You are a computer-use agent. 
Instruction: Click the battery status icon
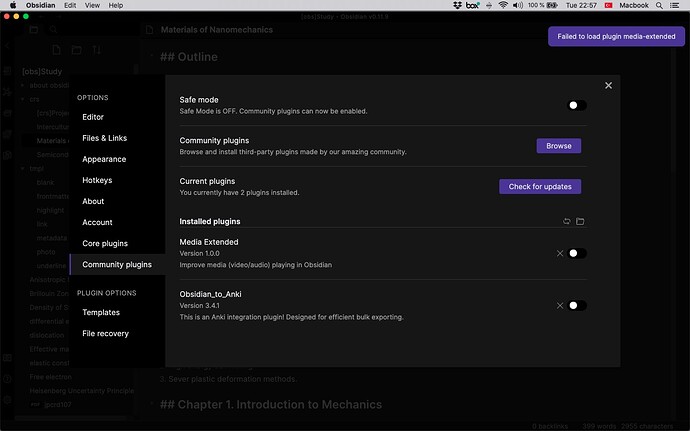pyautogui.click(x=552, y=5)
